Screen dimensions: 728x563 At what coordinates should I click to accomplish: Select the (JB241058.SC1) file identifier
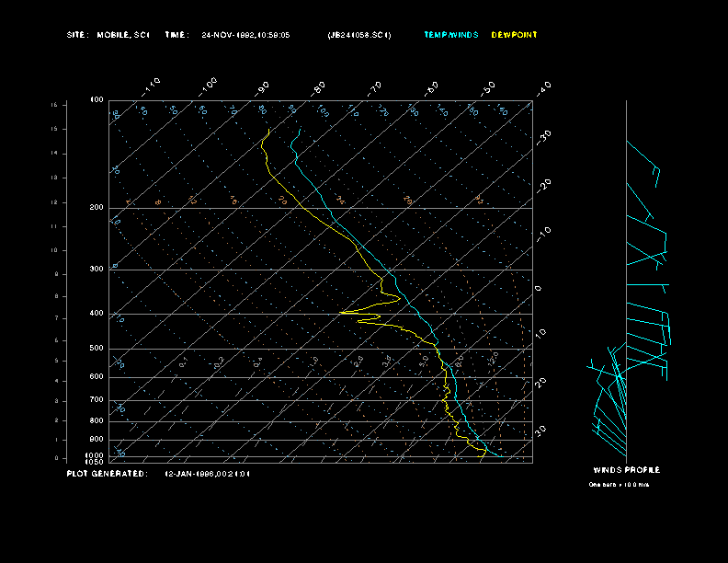point(359,35)
